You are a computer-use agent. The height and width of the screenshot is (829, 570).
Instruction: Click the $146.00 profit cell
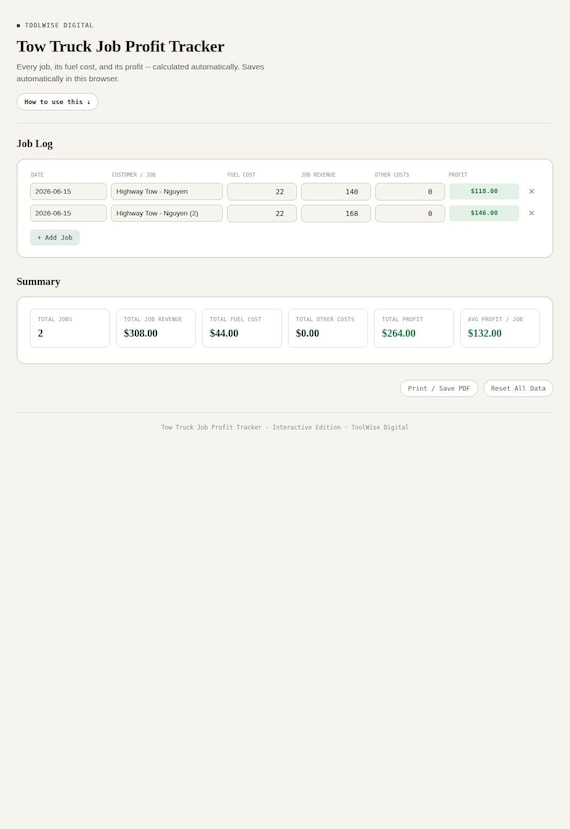(484, 213)
